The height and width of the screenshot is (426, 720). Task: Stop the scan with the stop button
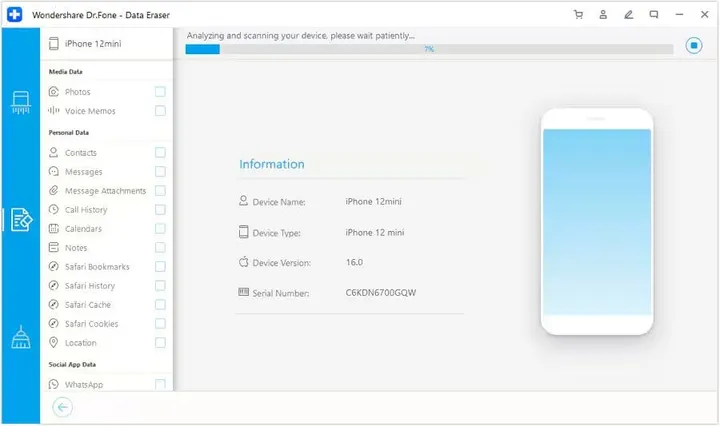point(694,45)
